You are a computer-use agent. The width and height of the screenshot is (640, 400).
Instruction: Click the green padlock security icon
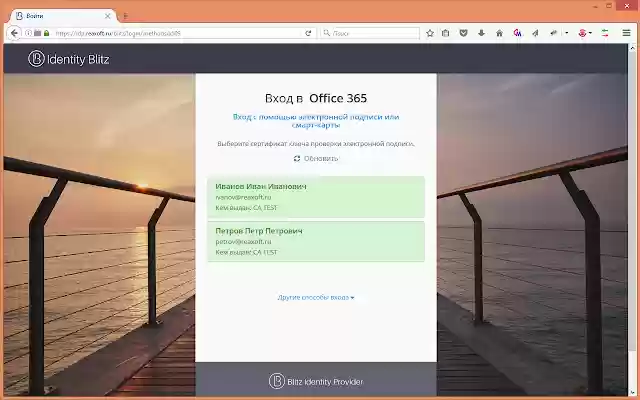pos(47,33)
